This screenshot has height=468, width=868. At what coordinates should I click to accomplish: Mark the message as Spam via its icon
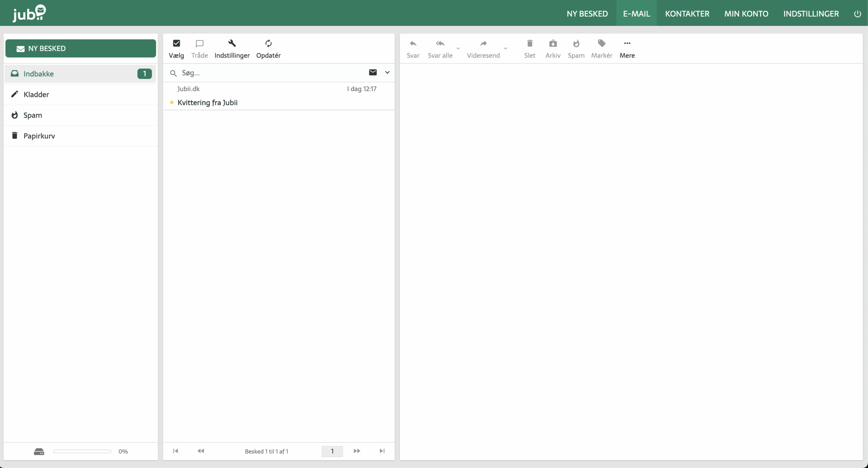pos(576,44)
